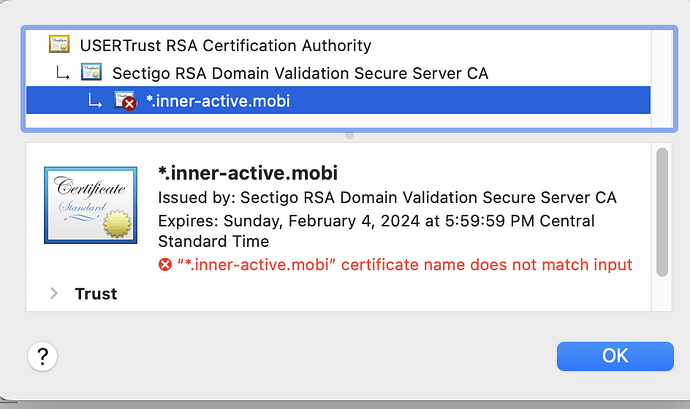Click the USERTrust RSA root certificate icon
690x409 pixels.
[59, 45]
